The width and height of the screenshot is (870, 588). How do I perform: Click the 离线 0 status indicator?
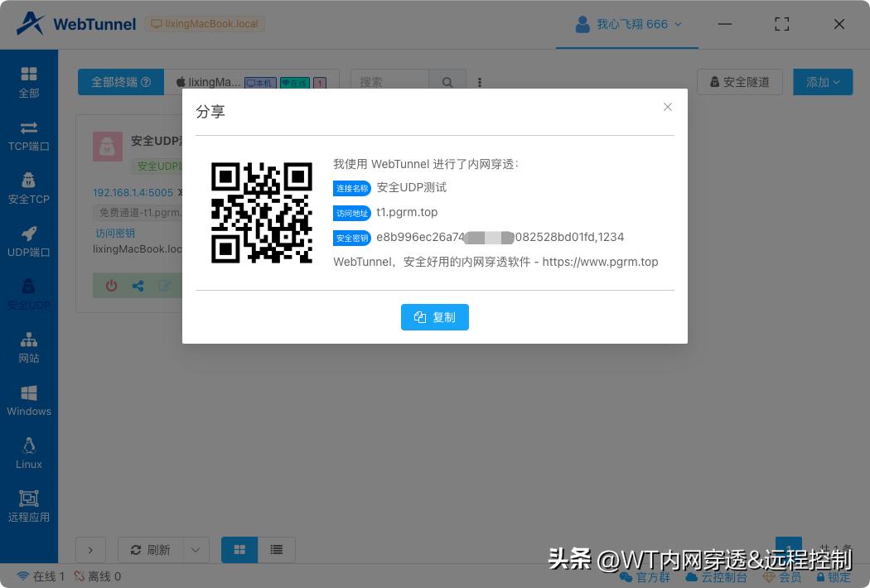point(97,577)
